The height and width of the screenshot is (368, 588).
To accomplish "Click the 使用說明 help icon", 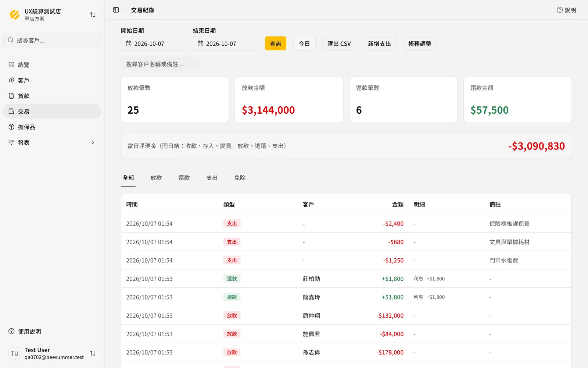I will (x=11, y=331).
